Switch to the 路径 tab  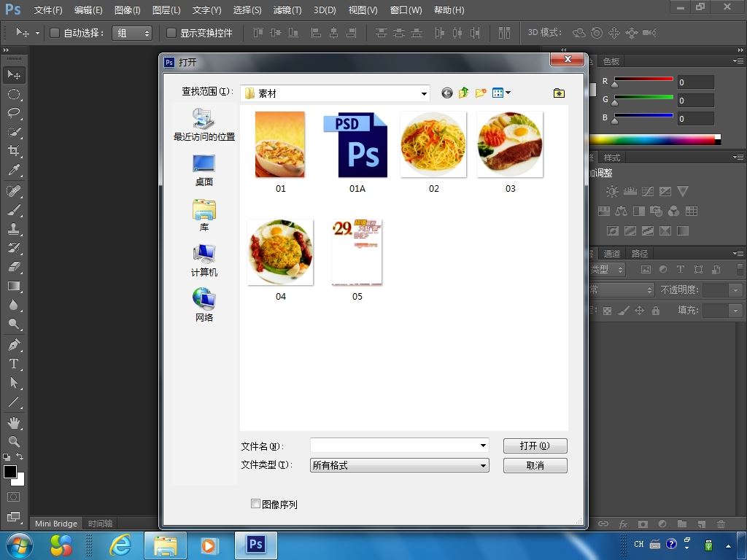pos(639,253)
